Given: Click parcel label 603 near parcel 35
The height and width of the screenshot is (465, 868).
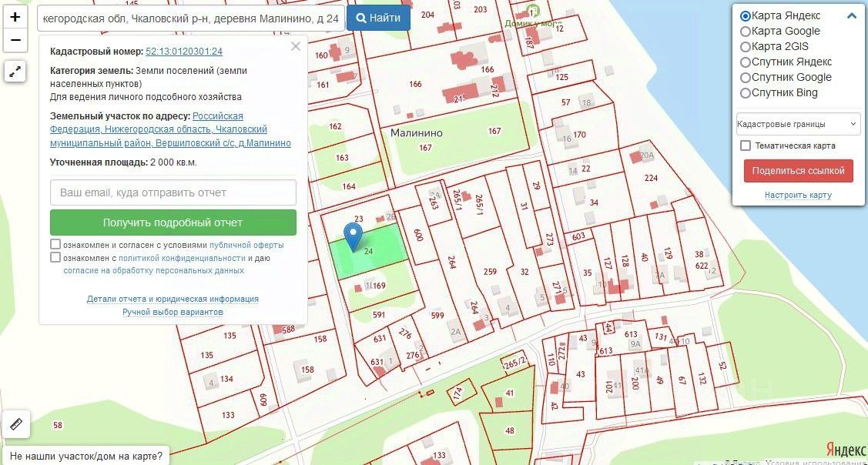Looking at the screenshot, I should tap(578, 237).
